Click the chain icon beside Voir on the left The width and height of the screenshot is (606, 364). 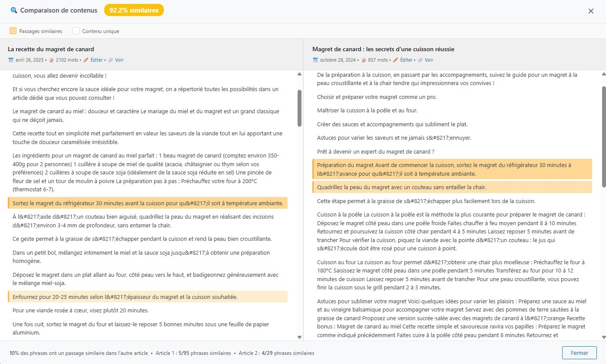pyautogui.click(x=111, y=60)
